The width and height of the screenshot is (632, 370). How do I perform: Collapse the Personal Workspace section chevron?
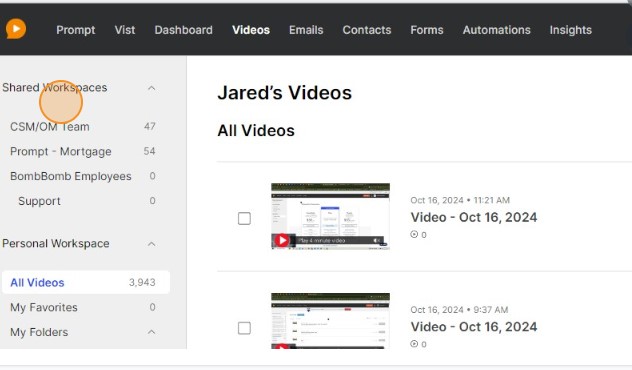[x=152, y=244]
